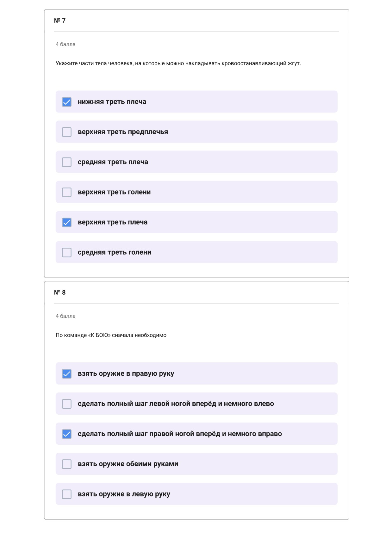Image resolution: width=392 pixels, height=555 pixels.
Task: Uncheck 'сделать полный шаг правой ногой' checkbox
Action: tap(66, 434)
